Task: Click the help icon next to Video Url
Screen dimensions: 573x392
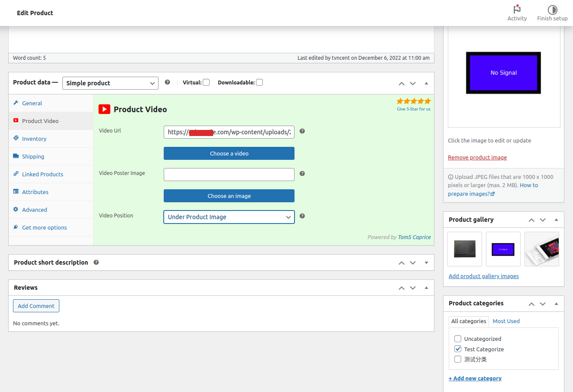Action: point(302,131)
